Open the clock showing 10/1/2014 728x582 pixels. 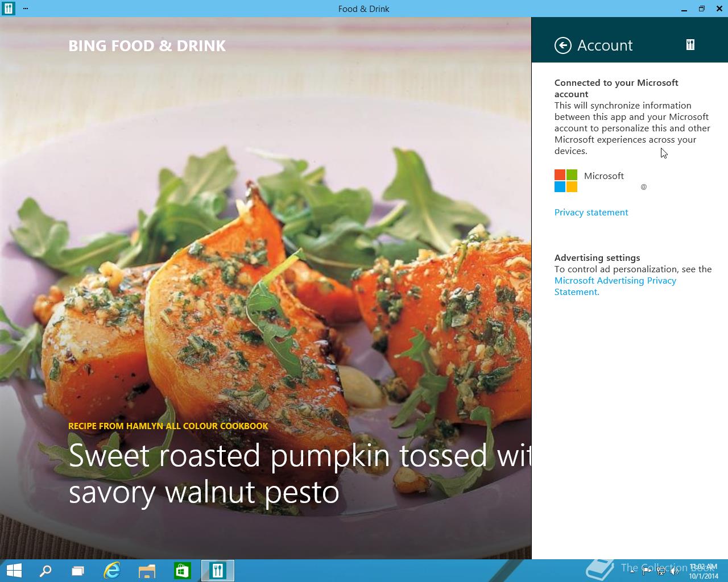(x=704, y=571)
